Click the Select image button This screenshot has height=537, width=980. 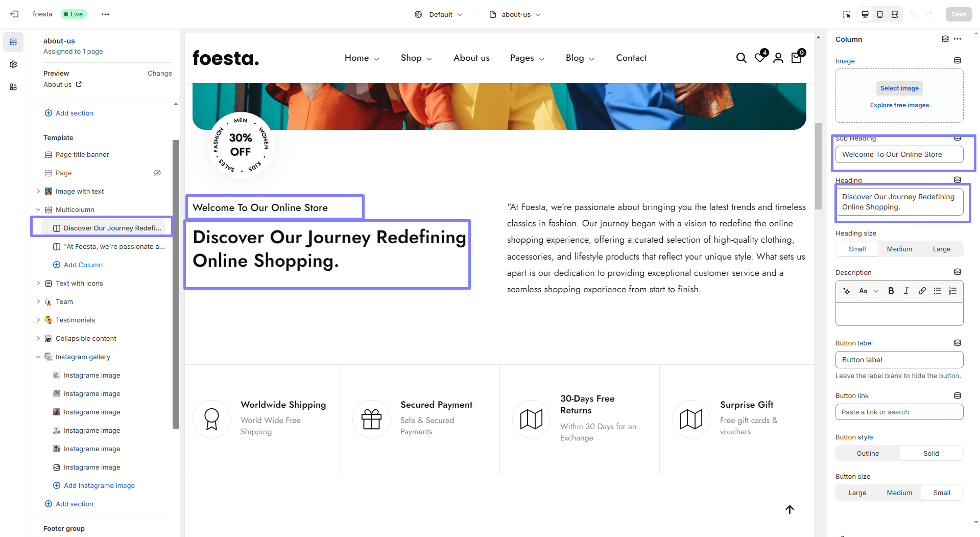click(899, 88)
